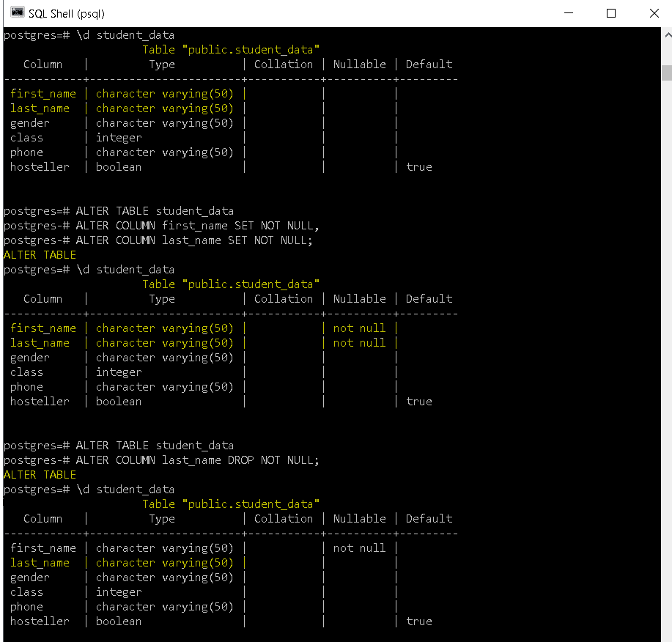Click the topmost "\d student_data" command
Viewport: 672px width, 642px height.
125,35
